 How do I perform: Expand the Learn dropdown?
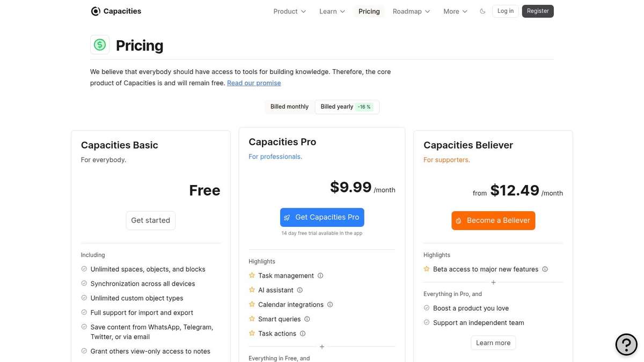(331, 11)
